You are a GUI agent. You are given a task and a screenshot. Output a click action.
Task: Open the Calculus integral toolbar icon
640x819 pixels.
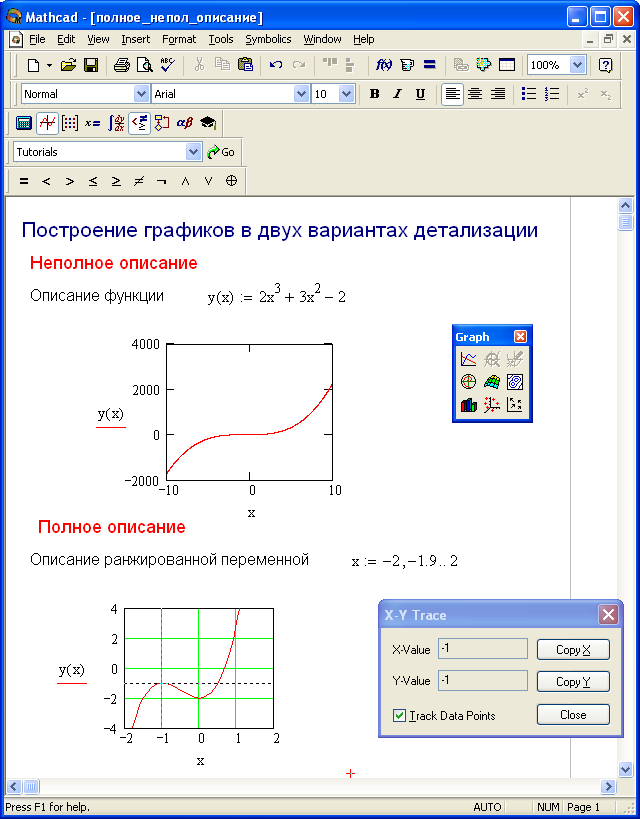pyautogui.click(x=116, y=123)
